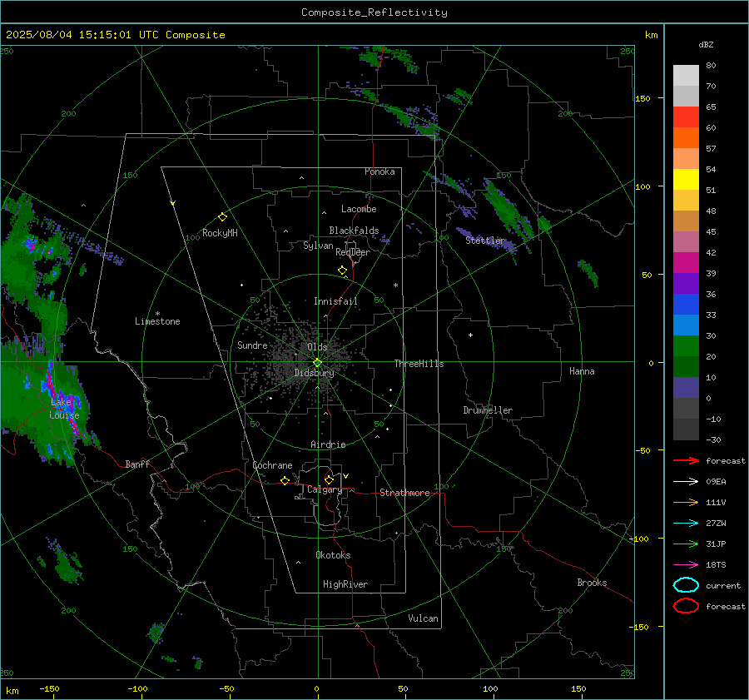Click the -150 label on bottom km axis
The image size is (749, 700).
click(49, 688)
